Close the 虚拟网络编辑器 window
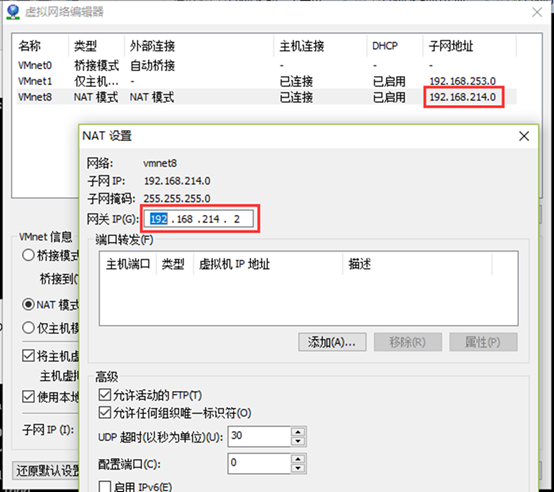The width and height of the screenshot is (554, 492). tap(537, 12)
